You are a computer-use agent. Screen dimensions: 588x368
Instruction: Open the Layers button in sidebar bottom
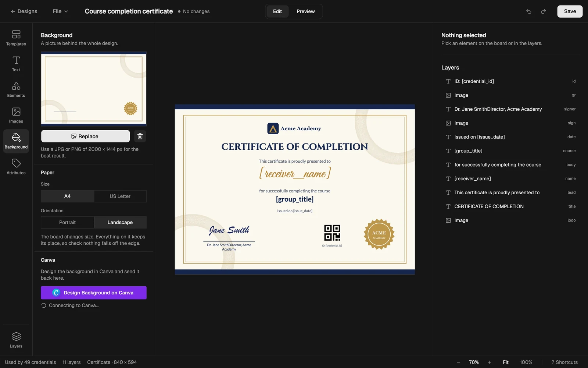pos(16,340)
